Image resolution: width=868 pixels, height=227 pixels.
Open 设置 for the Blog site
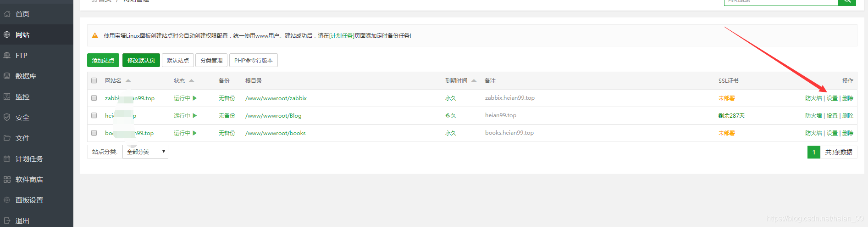pyautogui.click(x=832, y=115)
